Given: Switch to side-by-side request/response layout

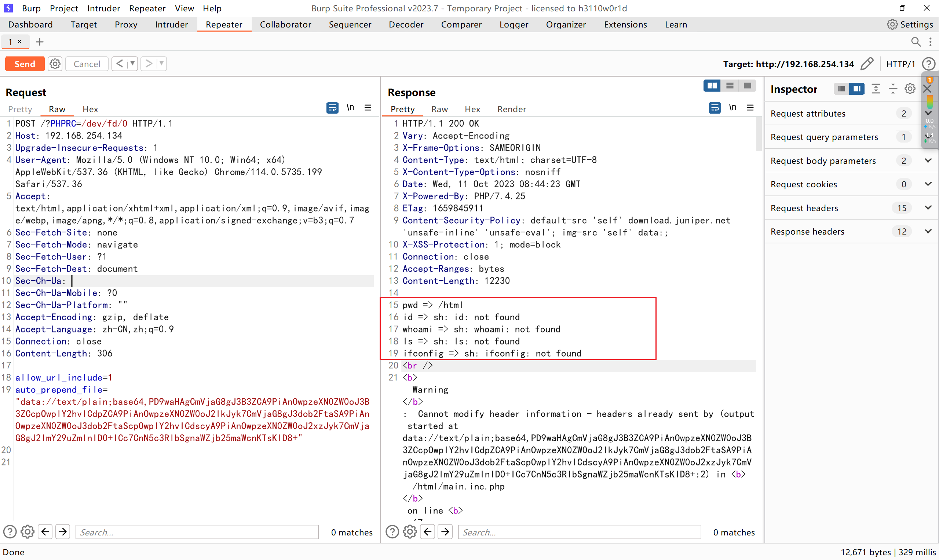Looking at the screenshot, I should pyautogui.click(x=712, y=86).
